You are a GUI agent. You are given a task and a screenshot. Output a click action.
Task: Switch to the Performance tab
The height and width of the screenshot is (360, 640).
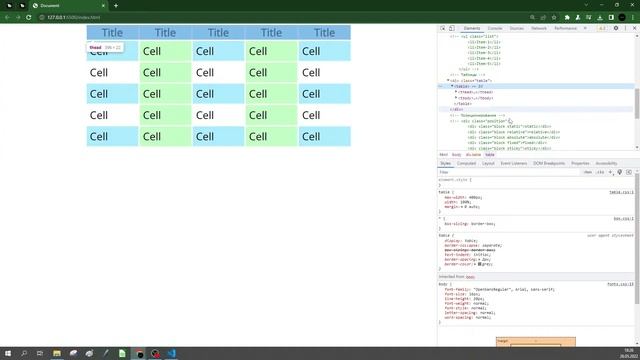[x=565, y=28]
